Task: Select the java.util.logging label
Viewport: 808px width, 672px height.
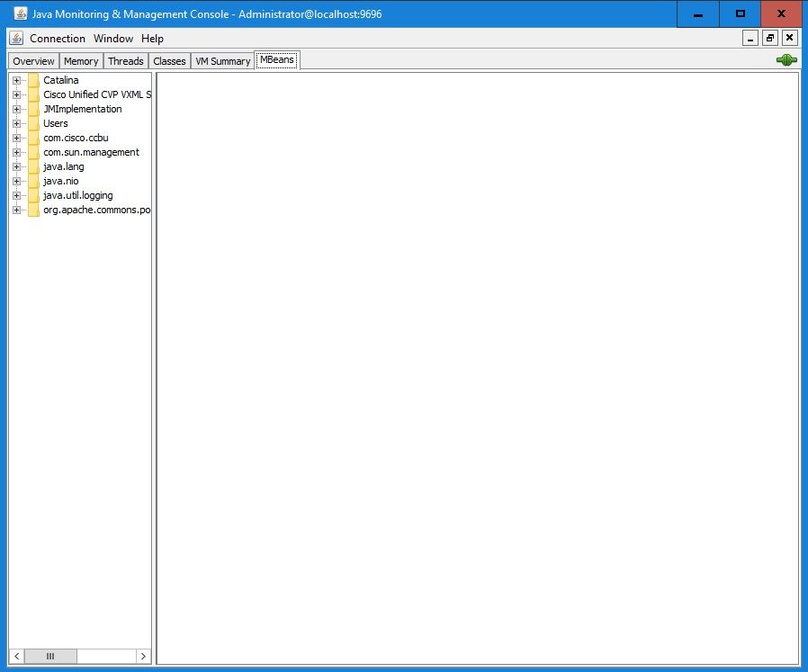Action: pyautogui.click(x=77, y=195)
